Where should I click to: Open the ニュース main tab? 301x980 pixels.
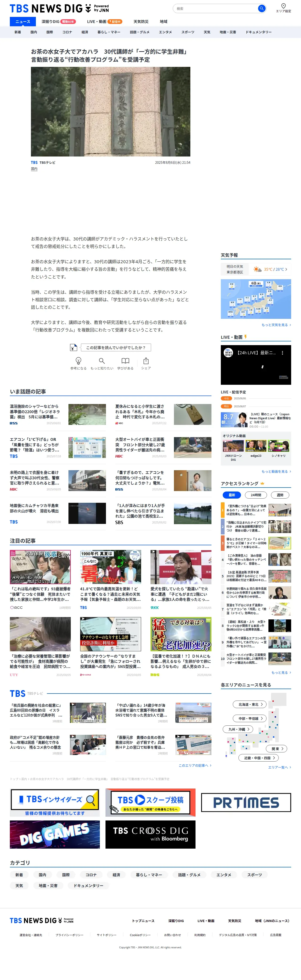[23, 22]
